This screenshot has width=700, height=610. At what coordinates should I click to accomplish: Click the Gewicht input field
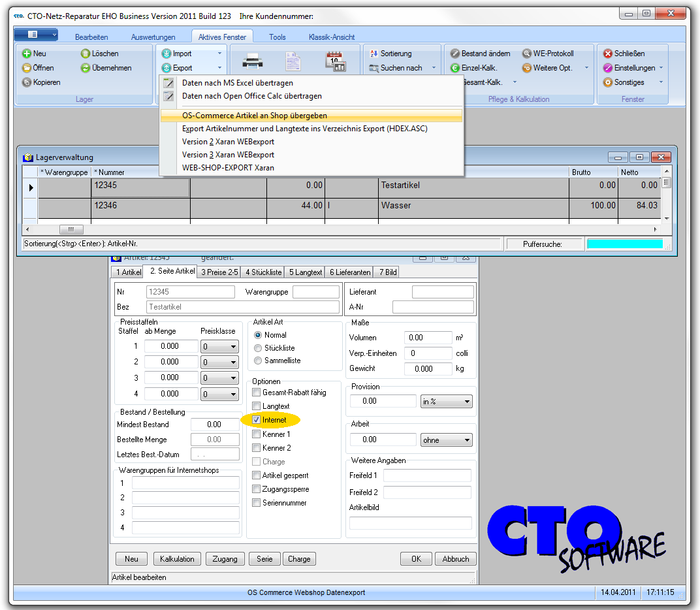click(x=428, y=368)
